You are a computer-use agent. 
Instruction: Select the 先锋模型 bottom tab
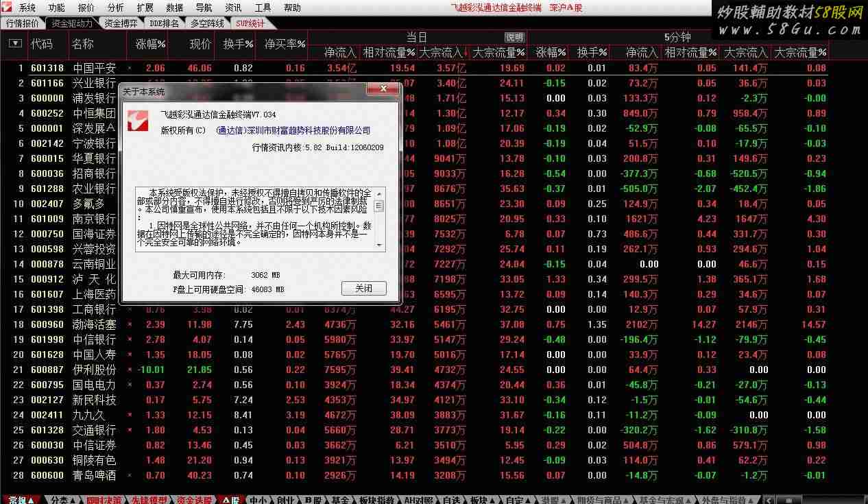tap(149, 500)
